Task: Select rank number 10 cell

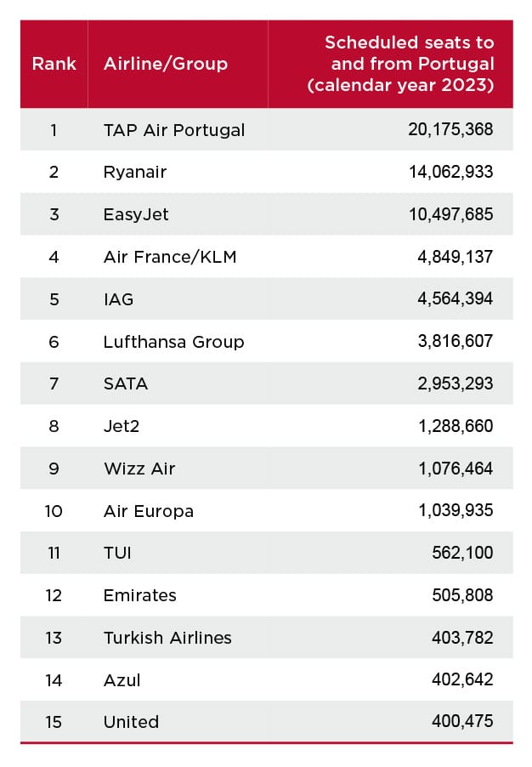Action: pos(54,511)
